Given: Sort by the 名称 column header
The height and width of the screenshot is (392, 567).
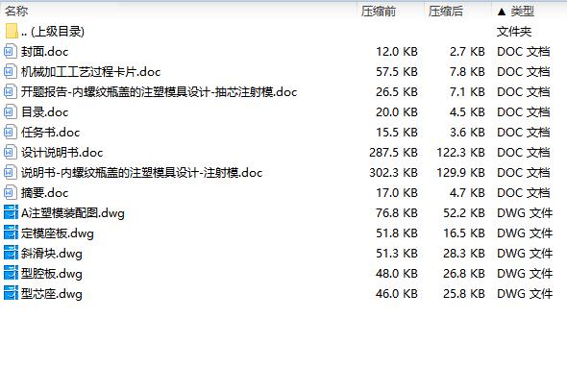Looking at the screenshot, I should 16,12.
